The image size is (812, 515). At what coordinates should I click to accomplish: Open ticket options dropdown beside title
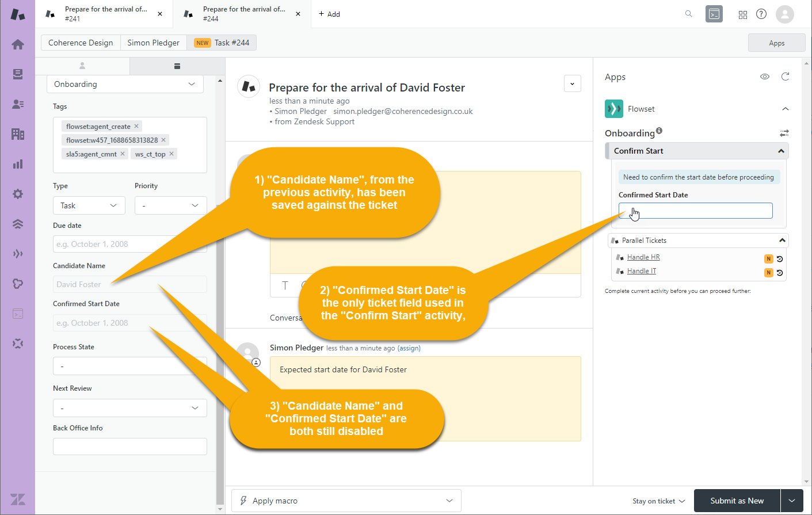[x=572, y=83]
